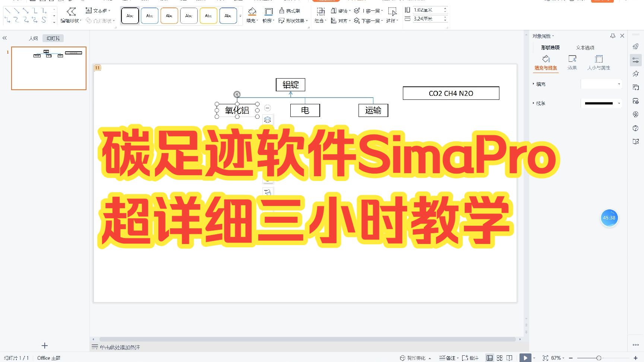This screenshot has height=362, width=644.
Task: Open Smart Beautify (智能美化) in status bar
Action: pos(415,358)
